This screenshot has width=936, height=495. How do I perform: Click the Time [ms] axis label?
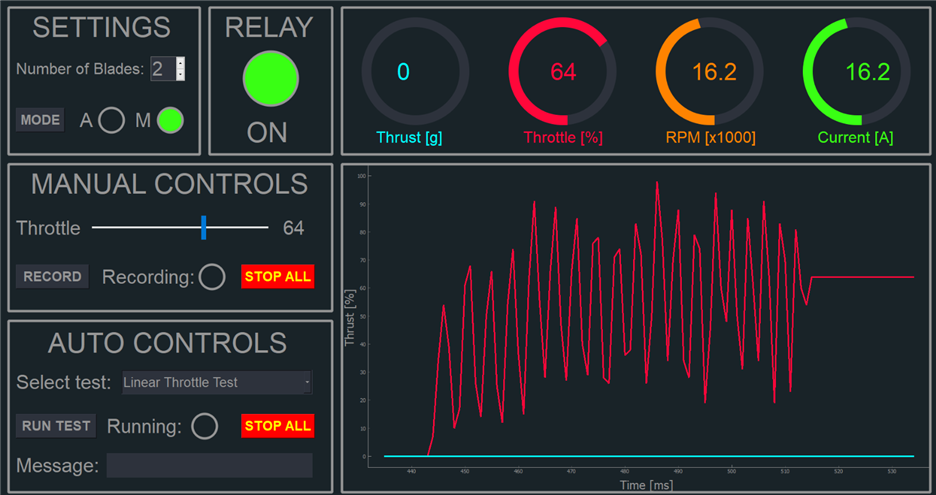pos(646,485)
